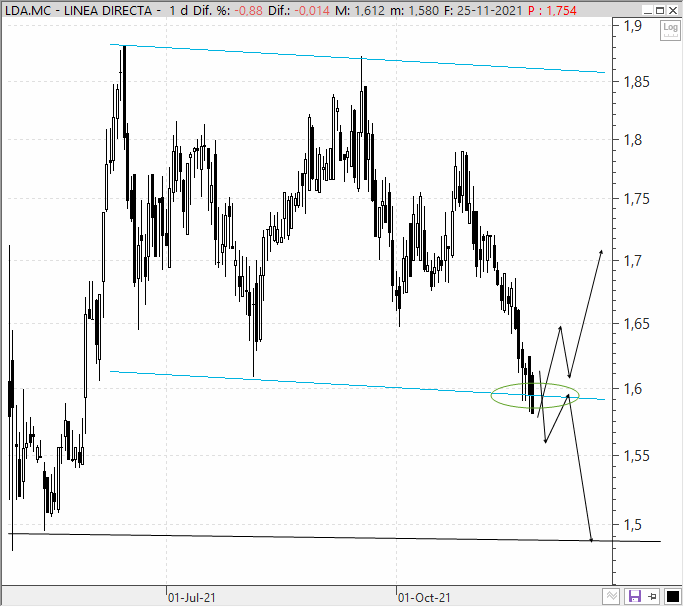
Task: Click the F: 25-11-2021 date
Action: pyautogui.click(x=482, y=10)
